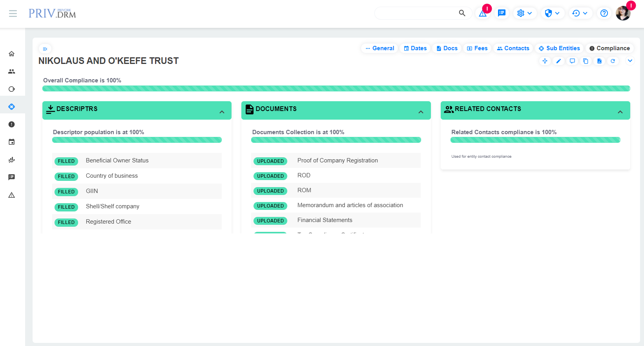Collapse the DESCRIPTRS panel
The width and height of the screenshot is (644, 346).
[222, 112]
